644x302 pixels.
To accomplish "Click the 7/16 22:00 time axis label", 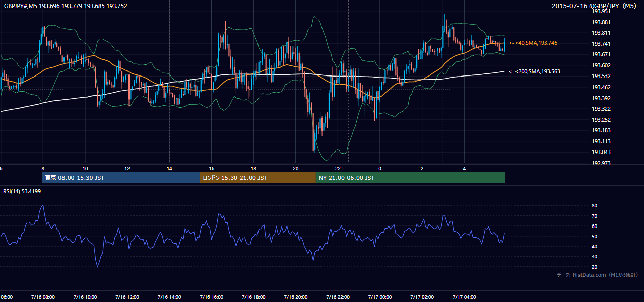I will click(338, 297).
